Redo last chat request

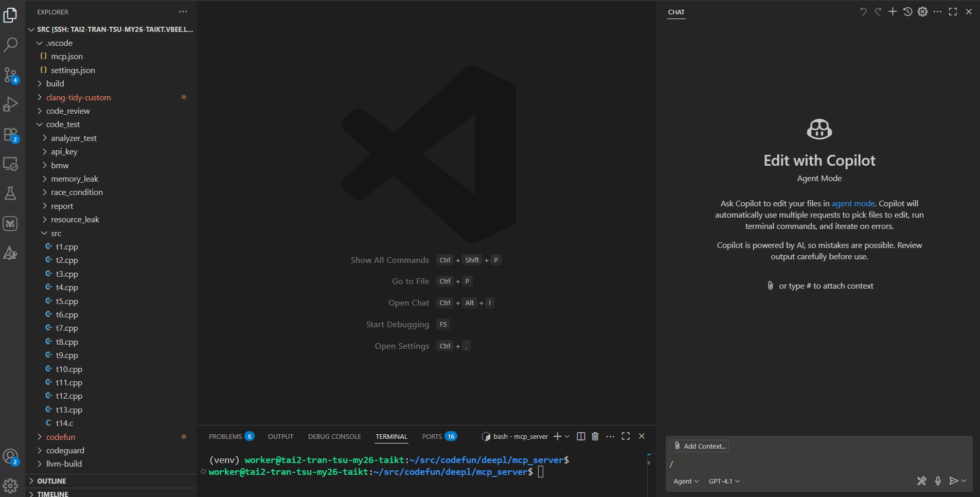tap(878, 12)
